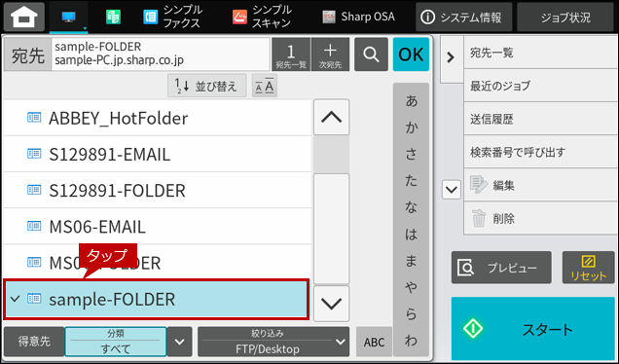This screenshot has width=619, height=364.
Task: Click the list scrollbar down arrow
Action: click(x=331, y=304)
